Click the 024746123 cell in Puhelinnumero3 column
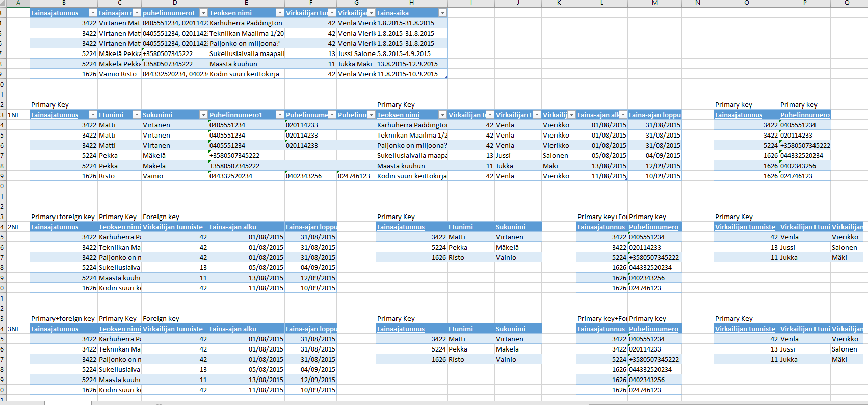Screen dimensions: 868x405 coord(356,176)
